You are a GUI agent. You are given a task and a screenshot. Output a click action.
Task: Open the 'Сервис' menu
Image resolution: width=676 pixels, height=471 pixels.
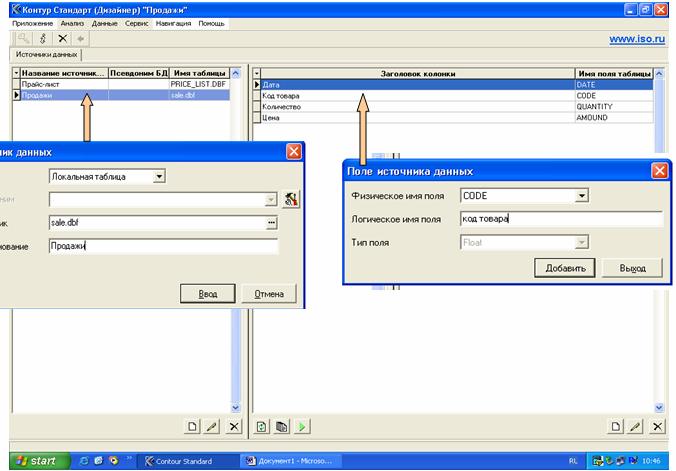coord(139,21)
